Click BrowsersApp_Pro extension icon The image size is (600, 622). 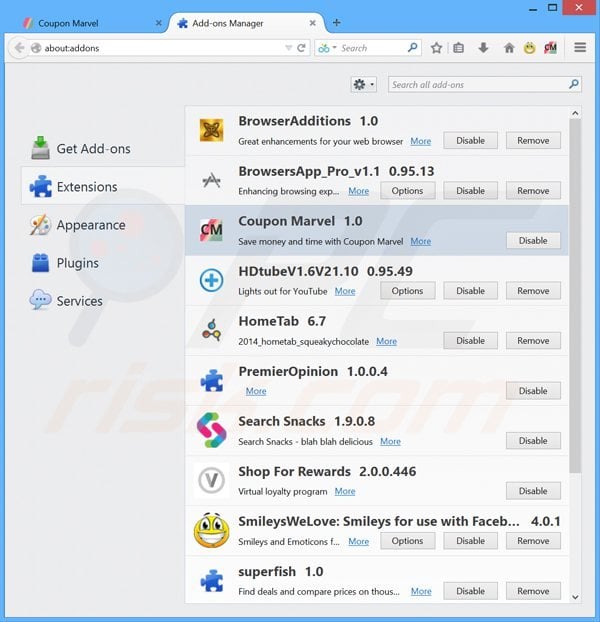pyautogui.click(x=211, y=180)
